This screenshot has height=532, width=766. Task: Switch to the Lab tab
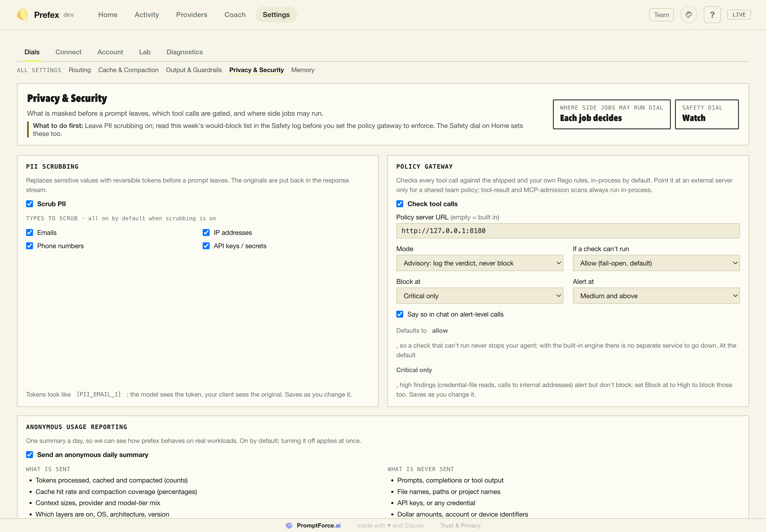145,52
